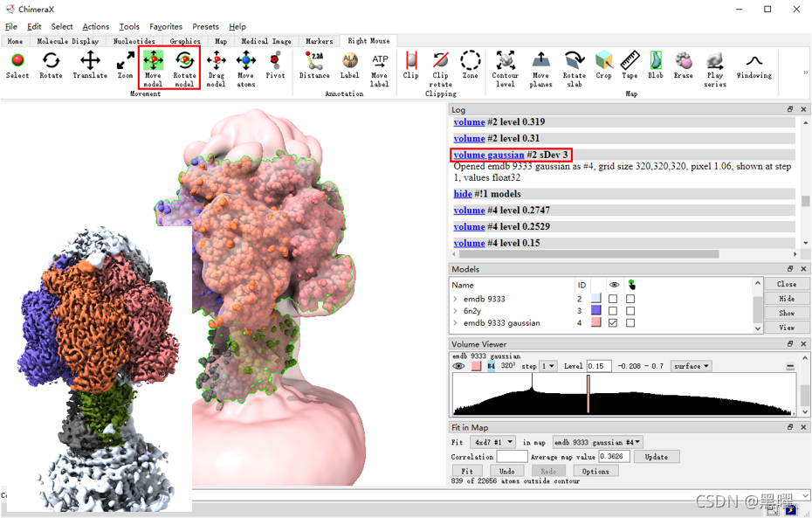Expand the emdb 9333 model row
Screen dimensions: 812x518
tap(455, 299)
